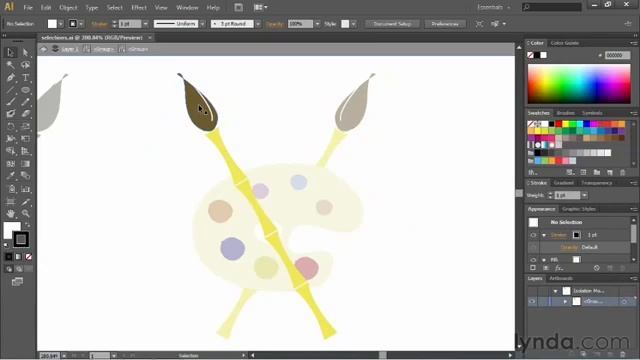Select the Magic Wand tool

[11, 65]
